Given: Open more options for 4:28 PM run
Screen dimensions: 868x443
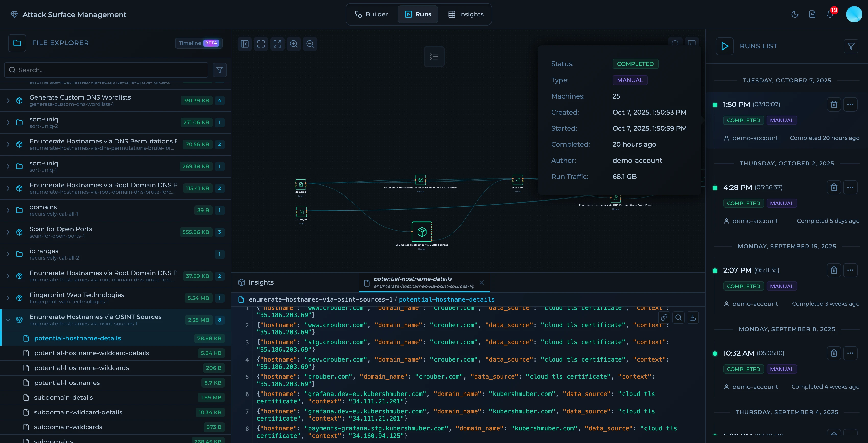Looking at the screenshot, I should tap(850, 187).
